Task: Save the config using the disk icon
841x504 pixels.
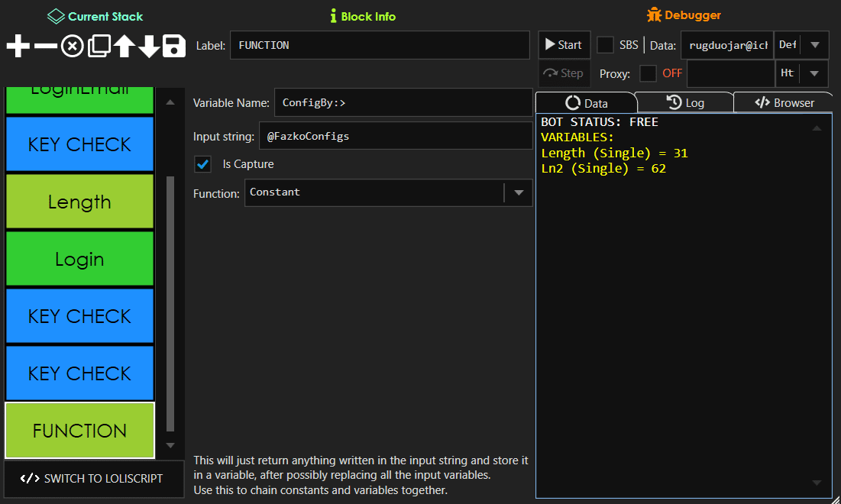Action: (x=173, y=46)
